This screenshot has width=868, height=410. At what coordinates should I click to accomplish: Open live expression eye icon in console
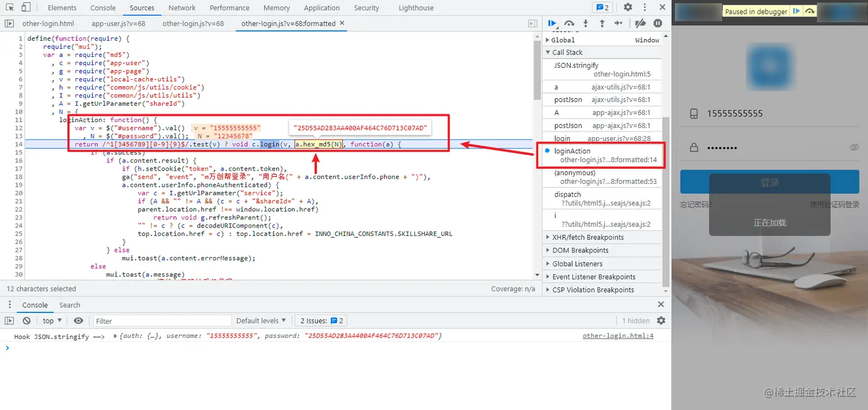[79, 320]
